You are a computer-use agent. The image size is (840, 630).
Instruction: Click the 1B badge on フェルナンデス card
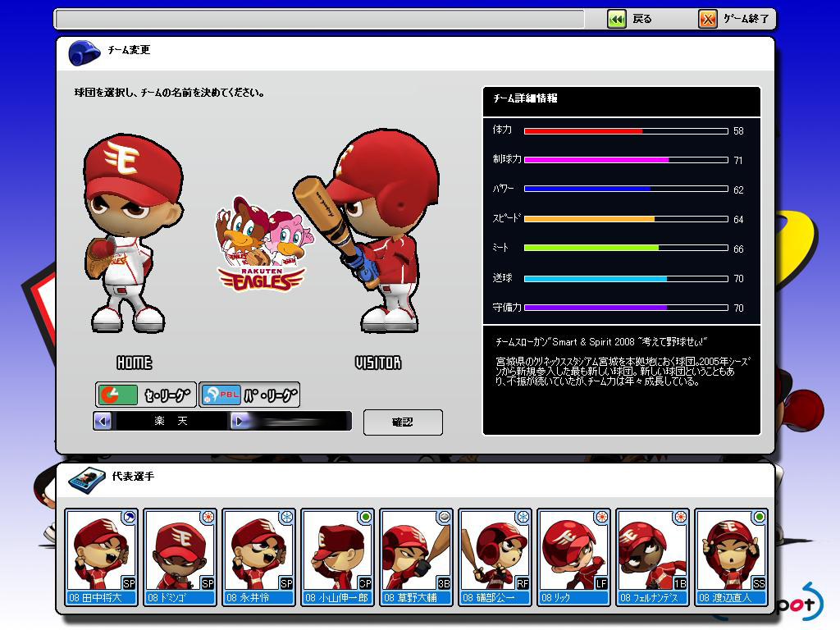tap(680, 583)
